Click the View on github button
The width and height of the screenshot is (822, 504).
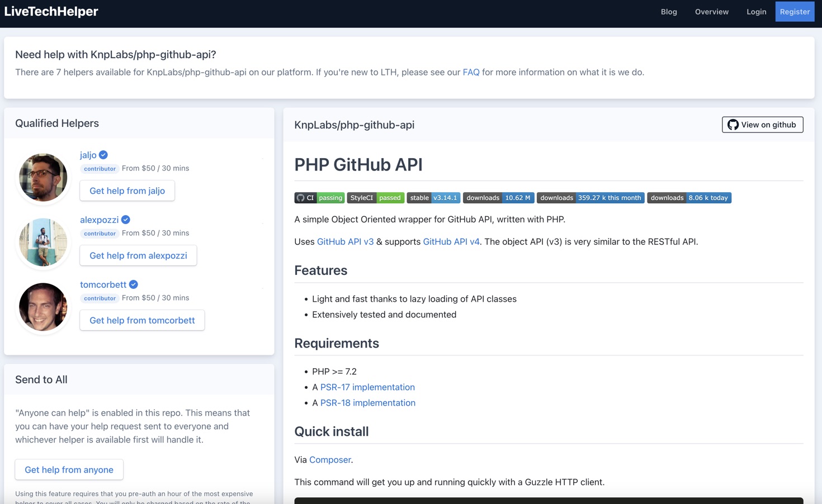762,125
